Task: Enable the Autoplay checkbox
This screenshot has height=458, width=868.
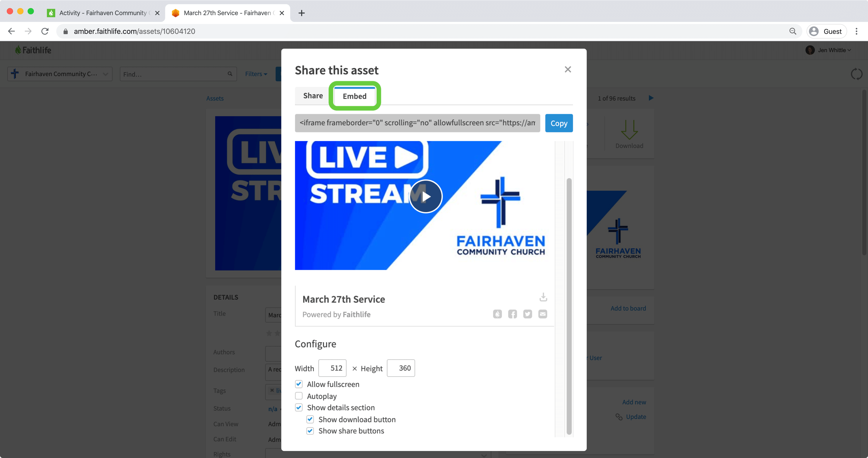Action: pos(299,396)
